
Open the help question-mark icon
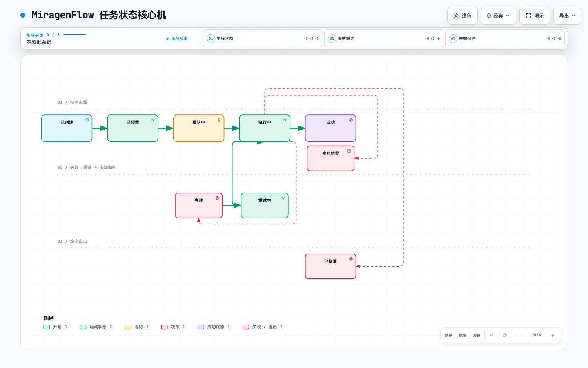click(505, 335)
